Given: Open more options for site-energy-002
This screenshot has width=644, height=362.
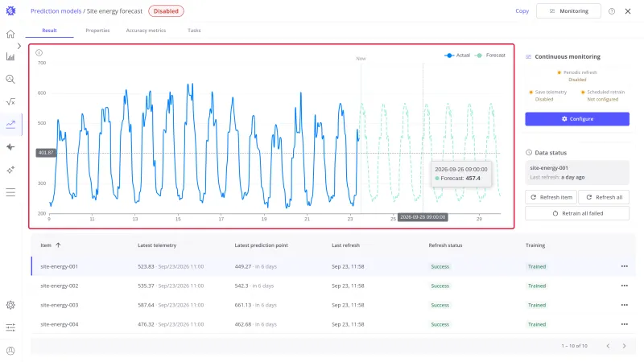Looking at the screenshot, I should pyautogui.click(x=625, y=286).
